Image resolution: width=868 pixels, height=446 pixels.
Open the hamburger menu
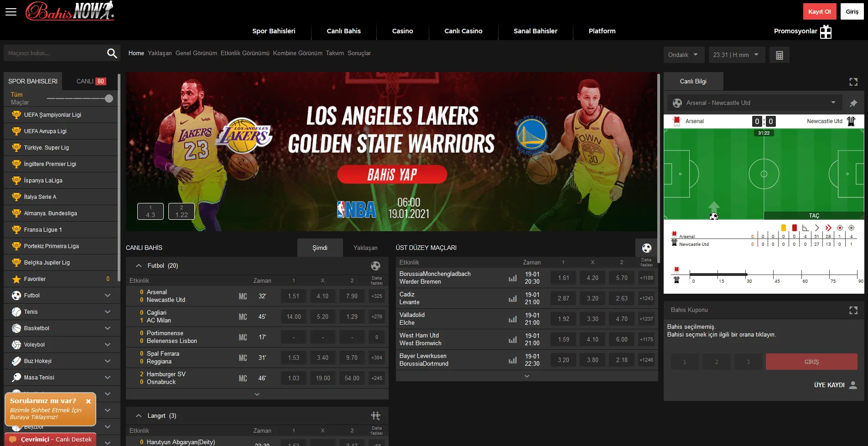[11, 12]
